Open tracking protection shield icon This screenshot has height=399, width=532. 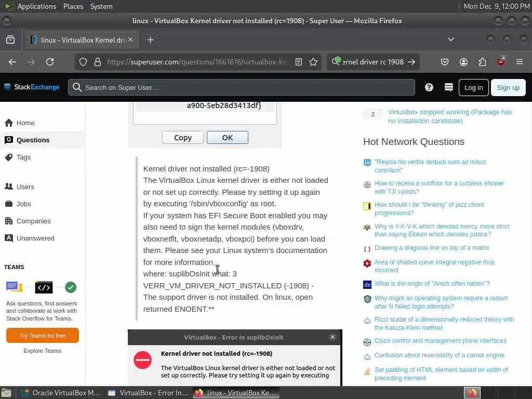pos(83,62)
